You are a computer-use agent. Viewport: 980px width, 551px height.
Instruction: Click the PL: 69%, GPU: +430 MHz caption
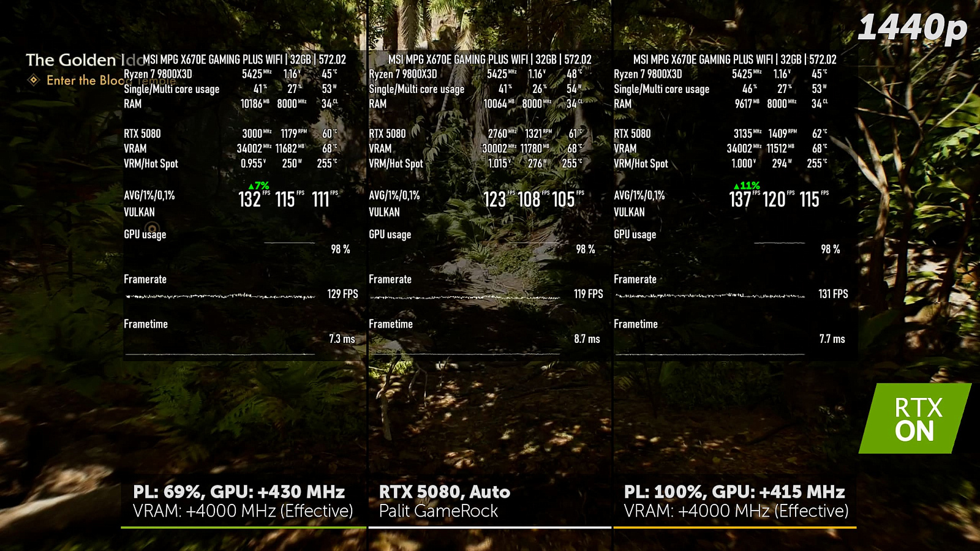point(239,492)
